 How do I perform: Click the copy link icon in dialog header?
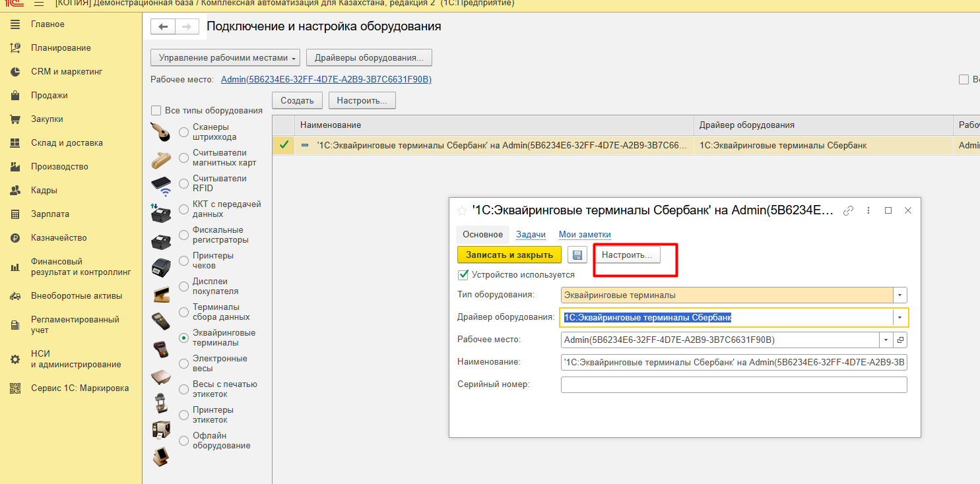(x=849, y=210)
